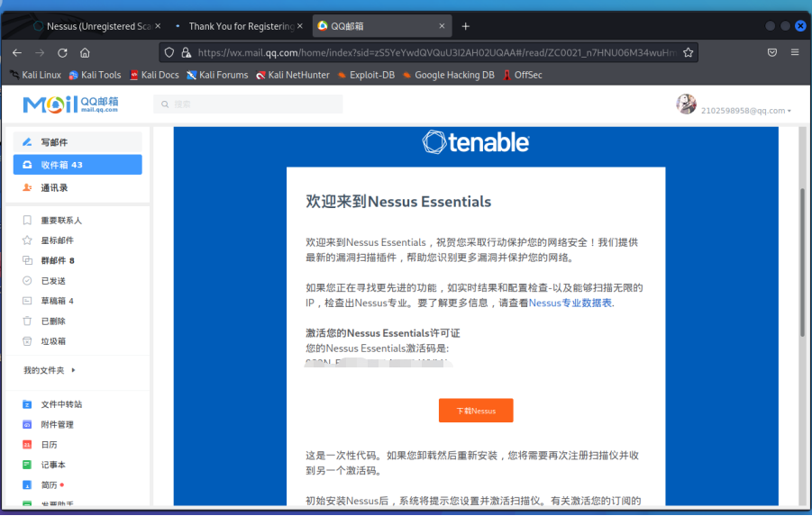Open the 2102598958@qq.com account dropdown
Image resolution: width=812 pixels, height=516 pixels.
coord(745,111)
